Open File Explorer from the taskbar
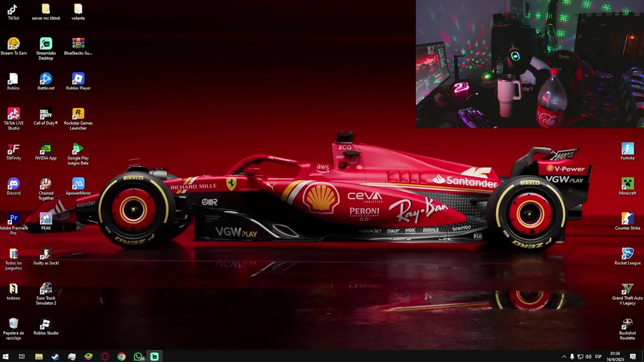Viewport: 644px width, 362px height. [x=39, y=356]
